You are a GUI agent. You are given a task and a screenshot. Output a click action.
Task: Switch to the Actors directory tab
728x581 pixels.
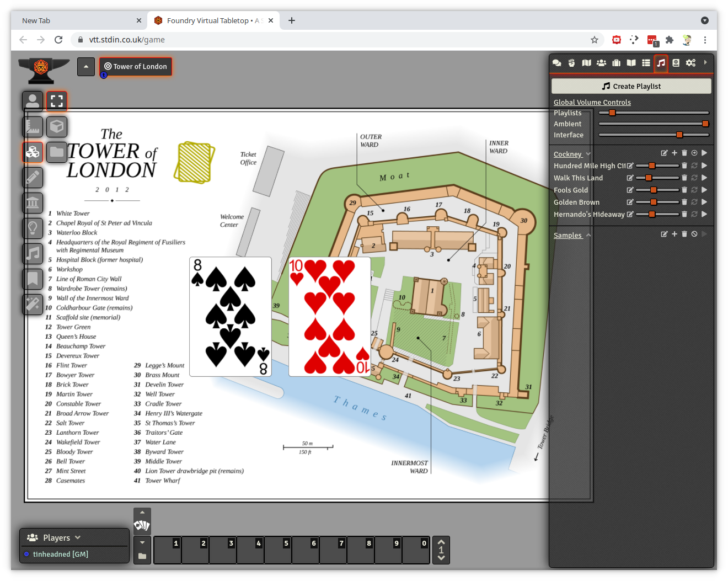tap(602, 63)
